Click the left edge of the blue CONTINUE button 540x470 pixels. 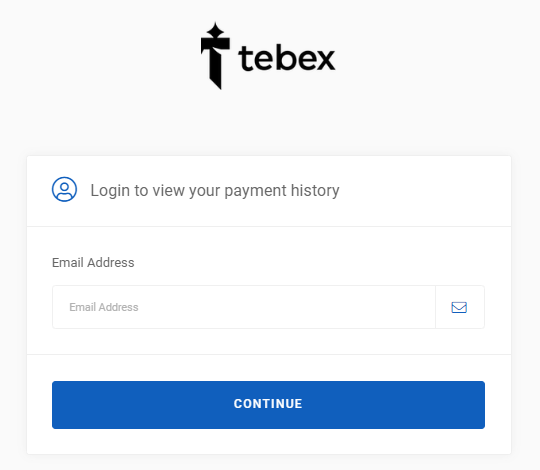click(x=59, y=405)
